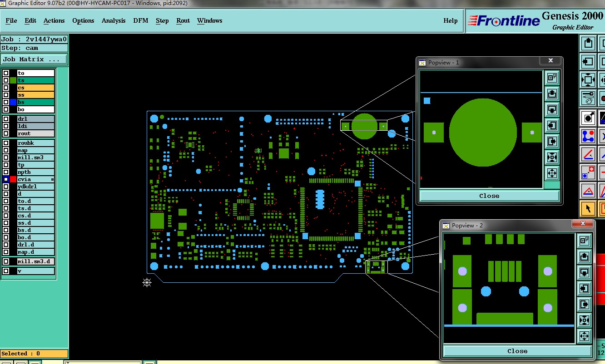The image size is (605, 364).
Task: Toggle the checkbox for layer cvia
Action: coord(6,179)
